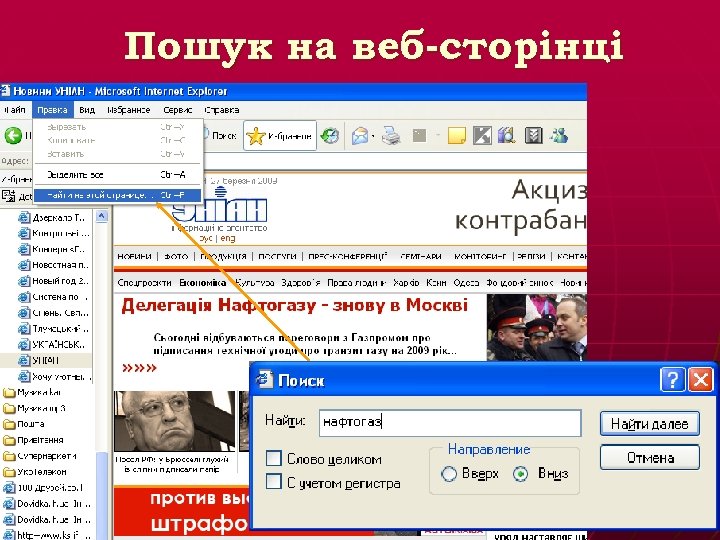Open the elderly man news photo thumbnail

click(x=174, y=421)
